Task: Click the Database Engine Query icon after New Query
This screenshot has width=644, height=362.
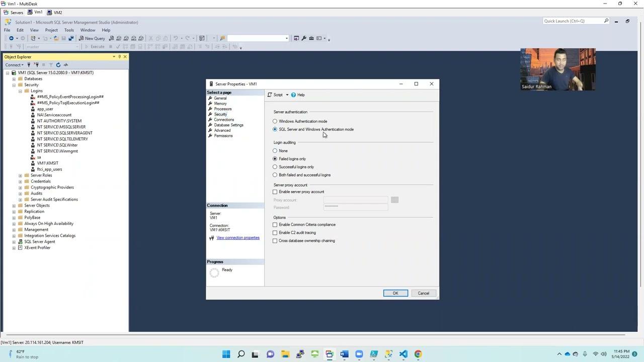Action: 112,38
